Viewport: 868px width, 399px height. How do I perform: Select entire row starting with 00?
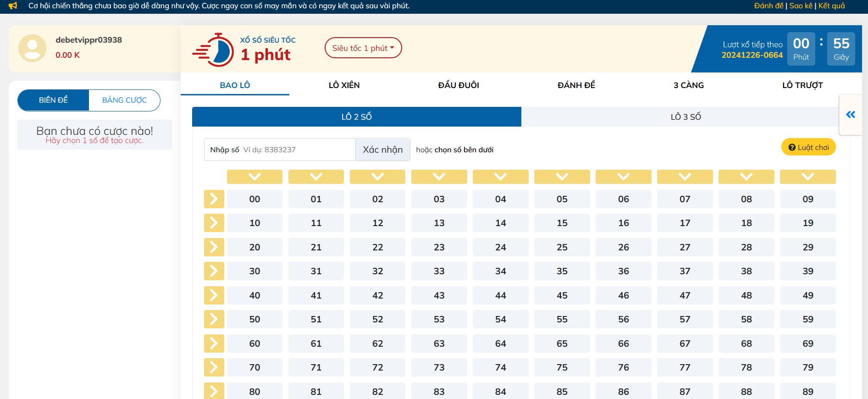tap(214, 199)
